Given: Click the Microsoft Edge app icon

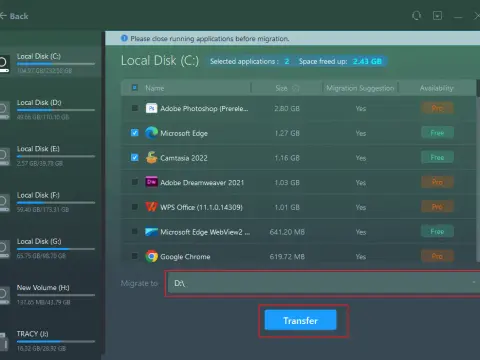Looking at the screenshot, I should [x=151, y=133].
